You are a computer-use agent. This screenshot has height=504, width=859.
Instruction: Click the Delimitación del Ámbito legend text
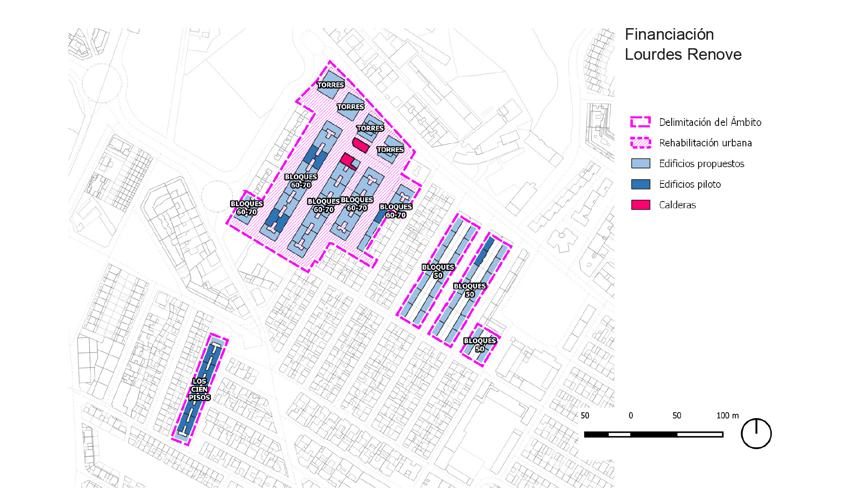click(x=710, y=122)
